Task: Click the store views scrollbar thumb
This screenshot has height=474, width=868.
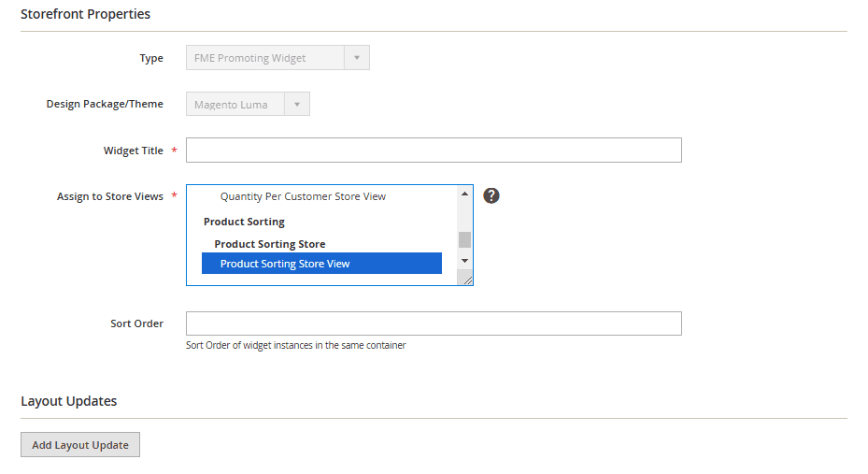Action: tap(464, 238)
